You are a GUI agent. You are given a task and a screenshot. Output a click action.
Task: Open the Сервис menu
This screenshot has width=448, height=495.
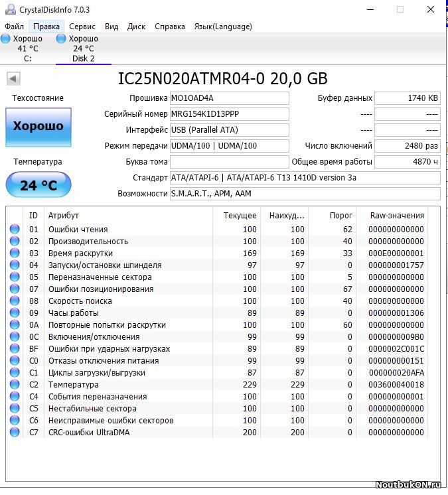[82, 27]
